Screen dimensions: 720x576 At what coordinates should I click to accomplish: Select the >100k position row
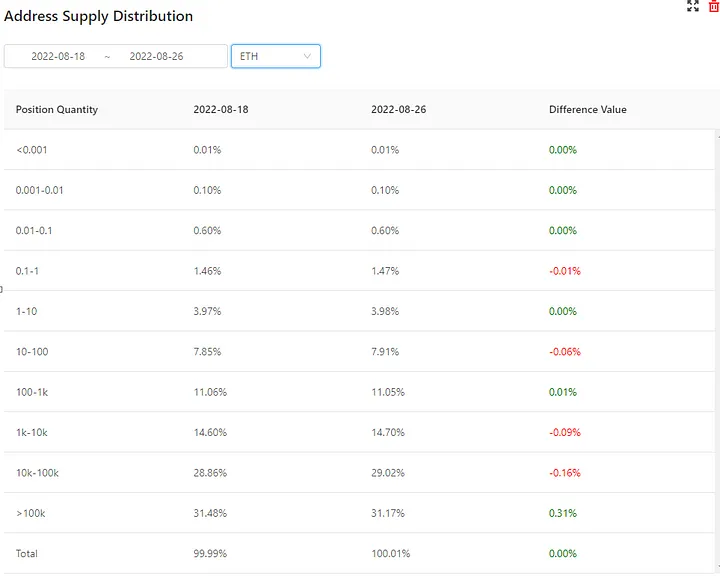pos(32,513)
